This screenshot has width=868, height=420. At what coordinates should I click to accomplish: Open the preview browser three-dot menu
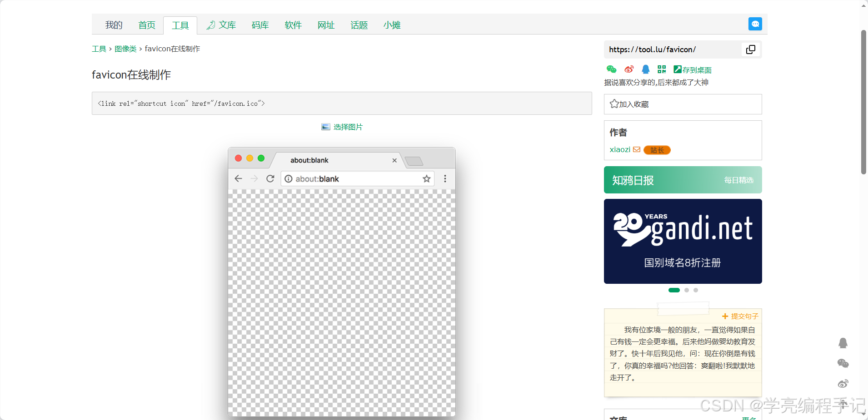coord(445,178)
